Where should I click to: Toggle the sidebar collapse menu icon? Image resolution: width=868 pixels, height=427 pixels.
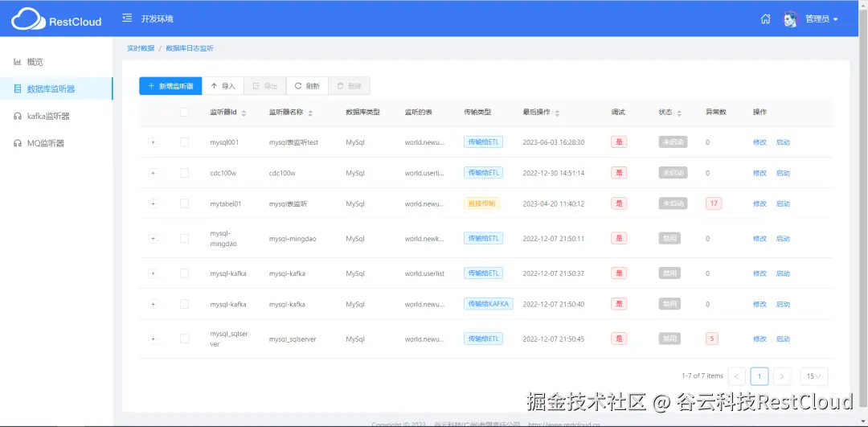(127, 18)
